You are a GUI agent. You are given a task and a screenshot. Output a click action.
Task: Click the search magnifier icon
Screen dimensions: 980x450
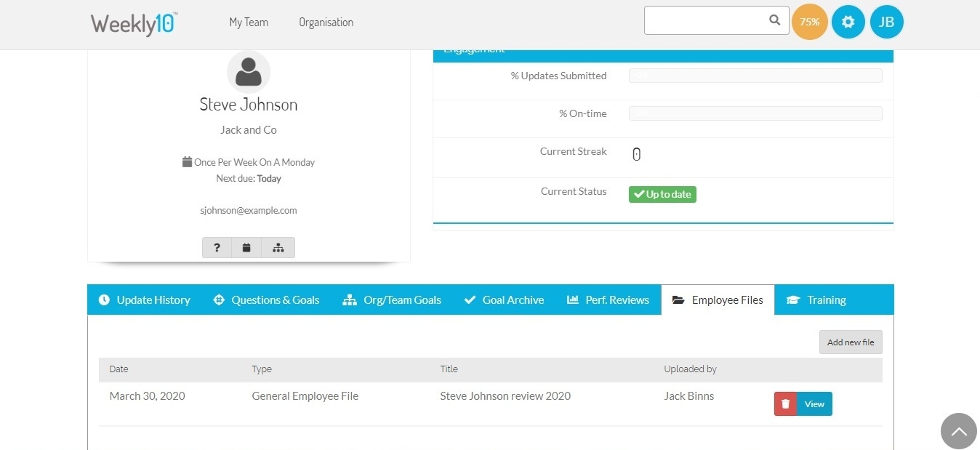point(775,20)
